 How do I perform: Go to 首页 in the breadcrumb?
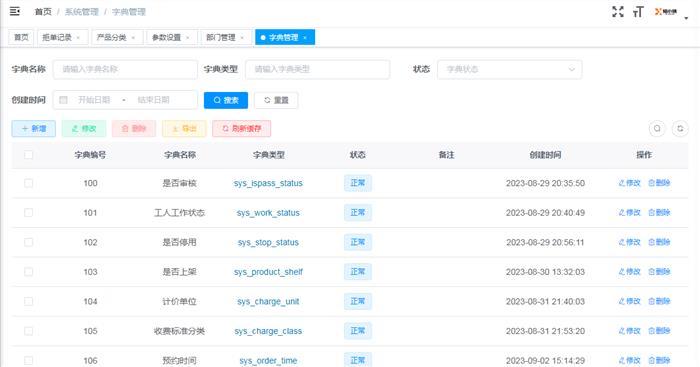coord(43,12)
